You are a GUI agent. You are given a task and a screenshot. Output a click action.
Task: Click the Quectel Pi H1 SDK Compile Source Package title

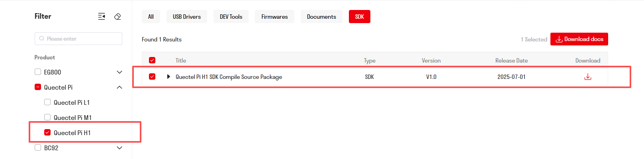pos(229,77)
